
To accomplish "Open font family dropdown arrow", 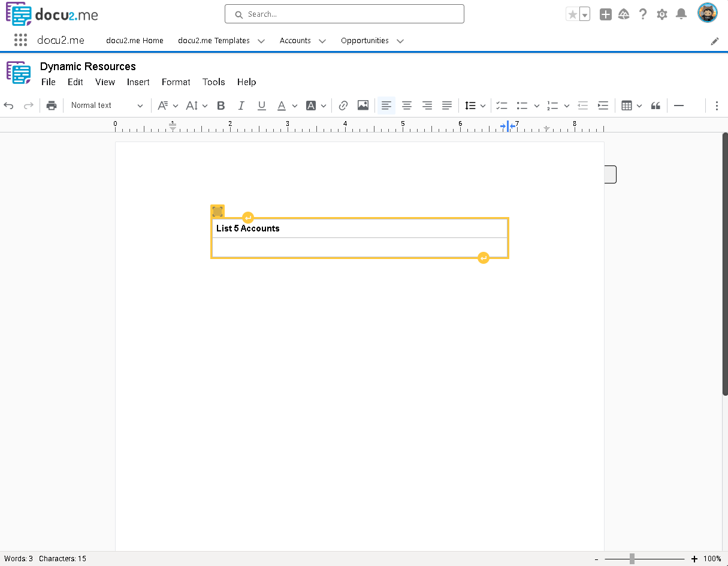I will 176,106.
